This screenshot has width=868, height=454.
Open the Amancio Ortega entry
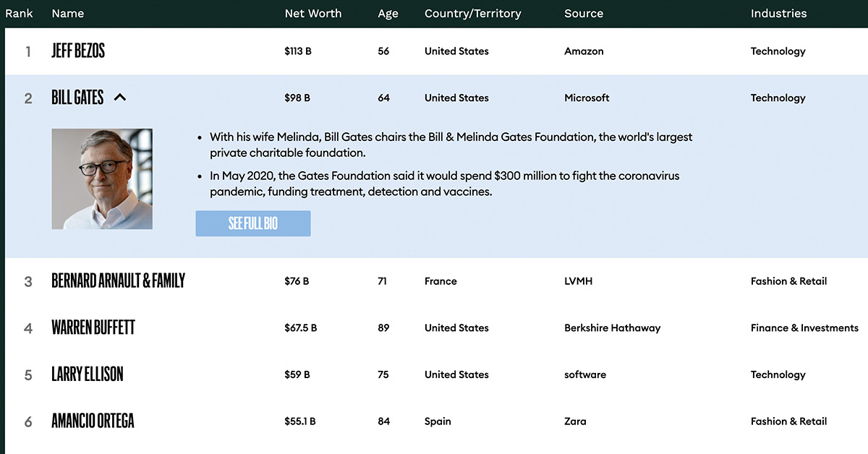[x=93, y=421]
